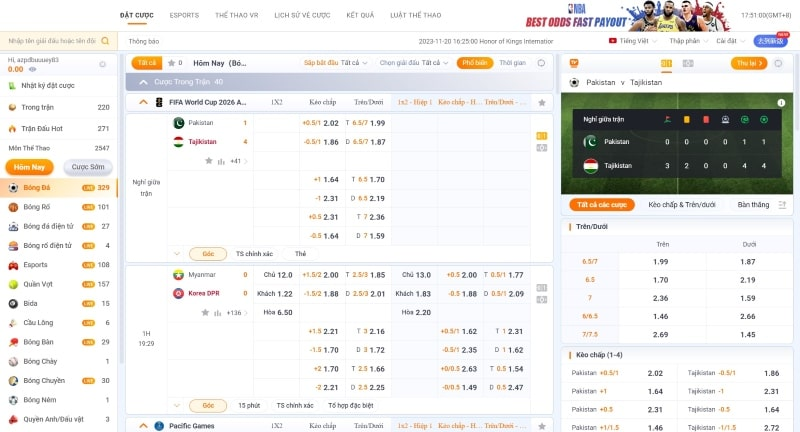Select Quần Vợt tennis icon
Screen dimensions: 800x432
click(x=13, y=285)
